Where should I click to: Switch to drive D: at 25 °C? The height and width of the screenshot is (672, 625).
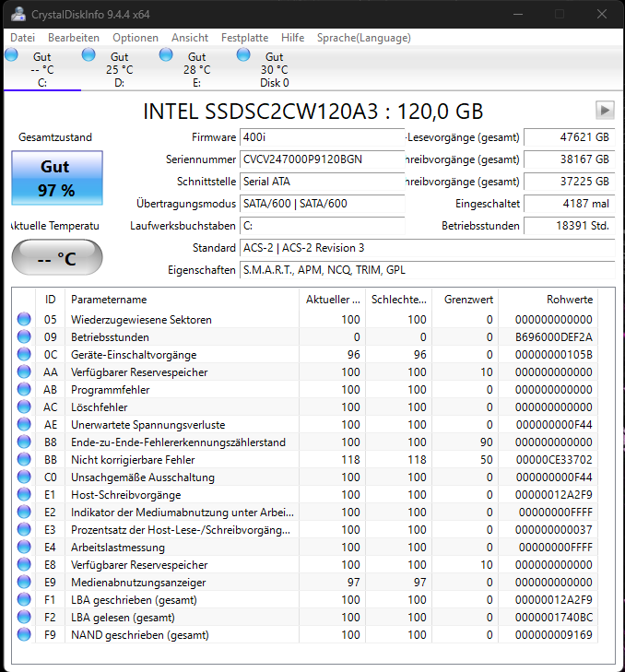120,69
